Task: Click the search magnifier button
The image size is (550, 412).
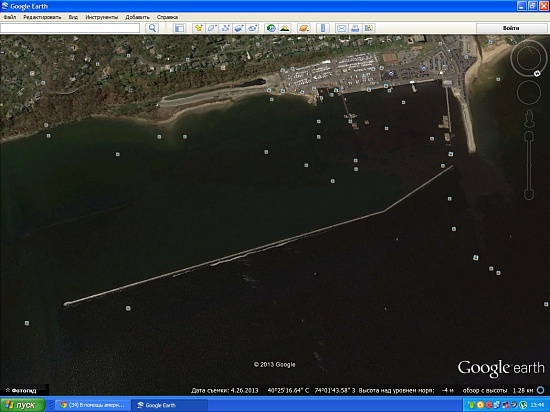Action: (152, 28)
